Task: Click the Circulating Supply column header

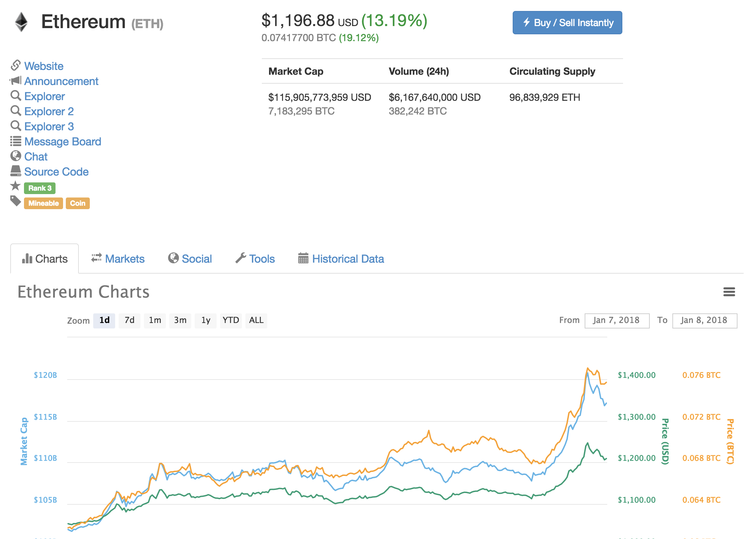Action: point(552,71)
